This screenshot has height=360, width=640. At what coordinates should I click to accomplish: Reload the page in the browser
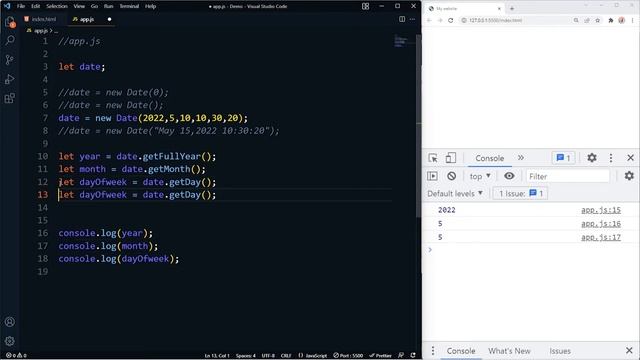pos(451,20)
